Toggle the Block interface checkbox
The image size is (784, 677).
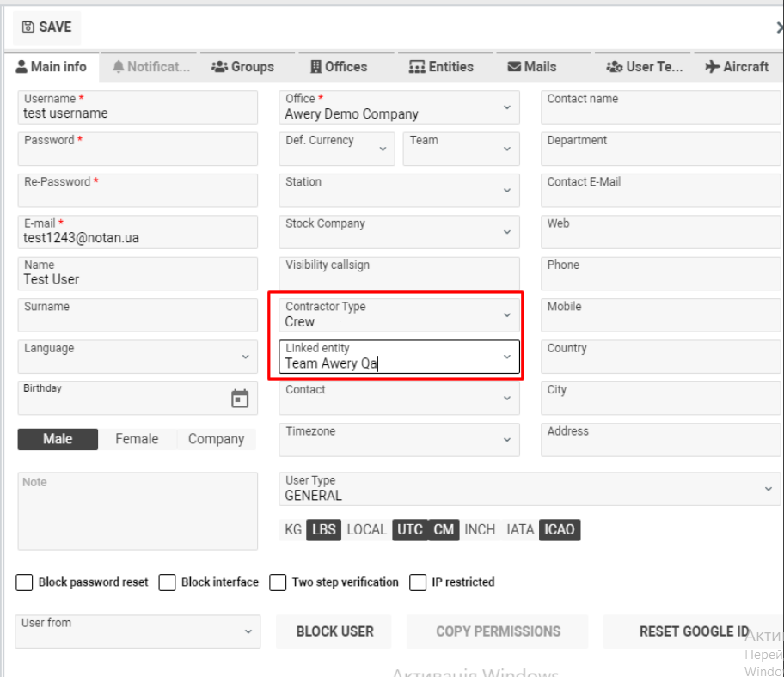coord(168,582)
